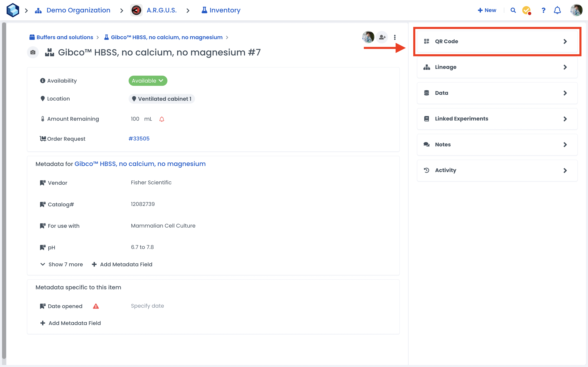Open the Activity section

coord(497,170)
